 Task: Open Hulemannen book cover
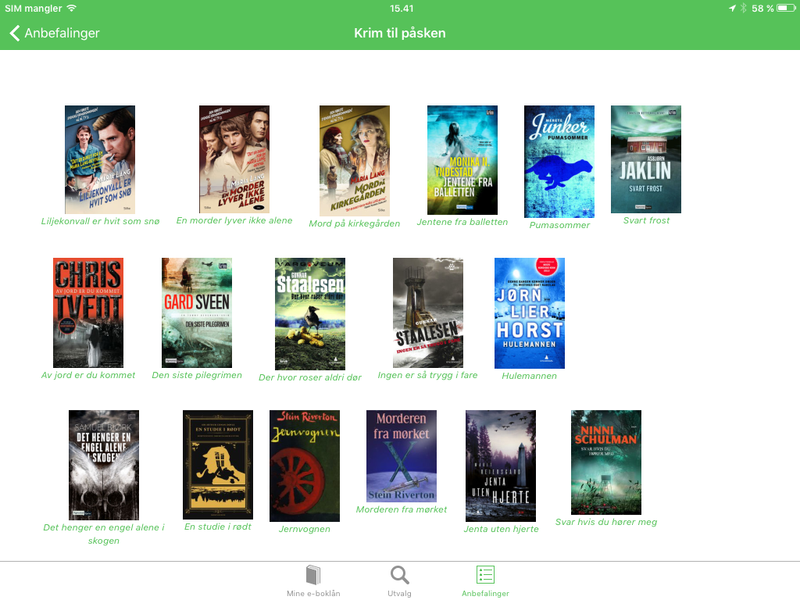click(x=530, y=313)
